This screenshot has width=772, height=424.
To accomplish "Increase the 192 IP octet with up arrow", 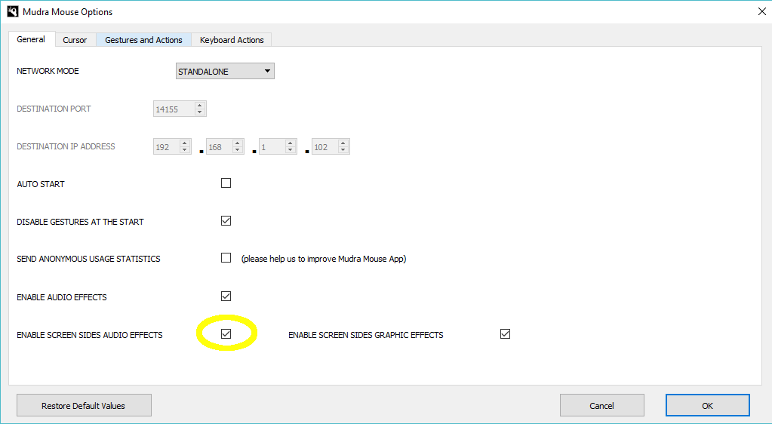I will point(185,143).
